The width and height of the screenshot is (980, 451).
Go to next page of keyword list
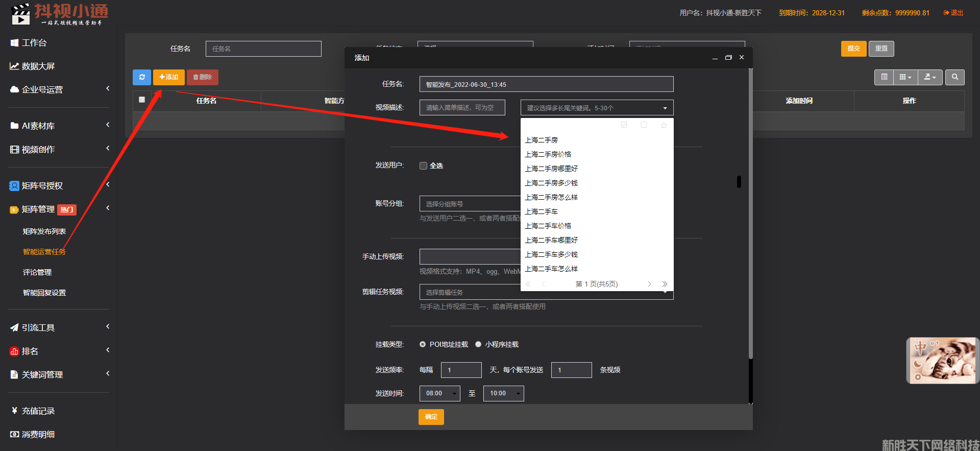pos(649,284)
